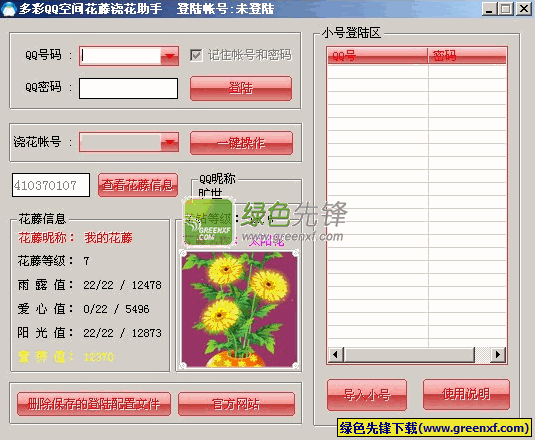Click the 一键操作 button

click(x=241, y=143)
